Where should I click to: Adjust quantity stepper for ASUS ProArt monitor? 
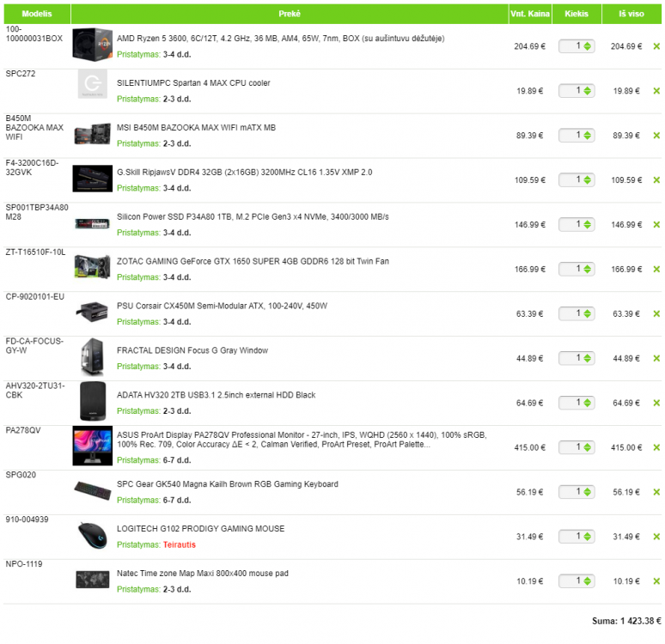point(587,447)
